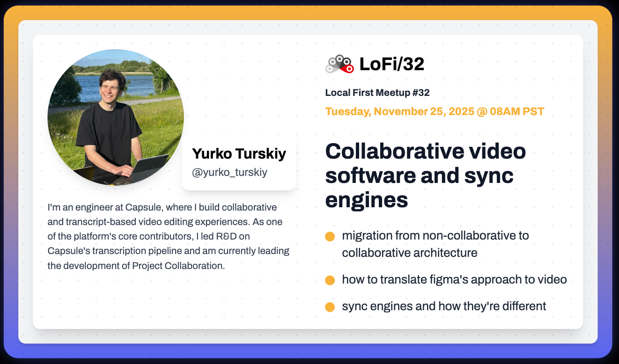
Task: Open the @yurko_turskiy handle link
Action: 229,173
